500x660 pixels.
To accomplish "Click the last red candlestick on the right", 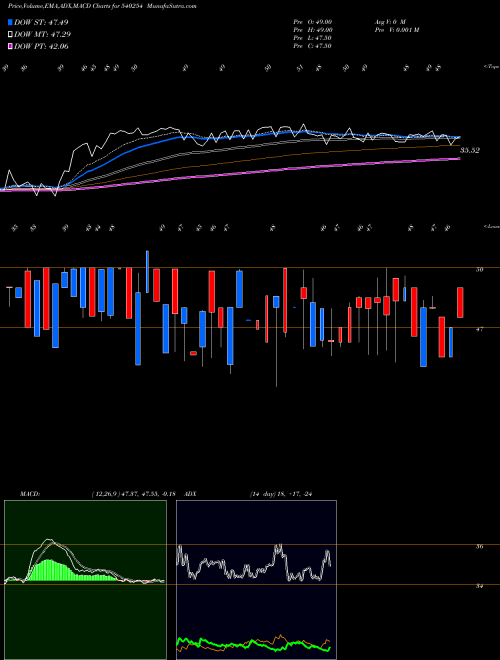I will (x=460, y=302).
